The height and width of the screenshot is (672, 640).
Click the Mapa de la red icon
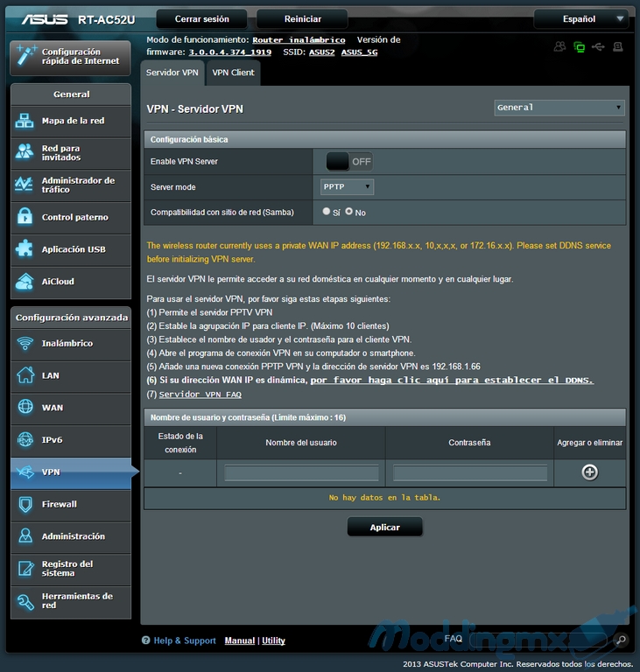tap(25, 121)
